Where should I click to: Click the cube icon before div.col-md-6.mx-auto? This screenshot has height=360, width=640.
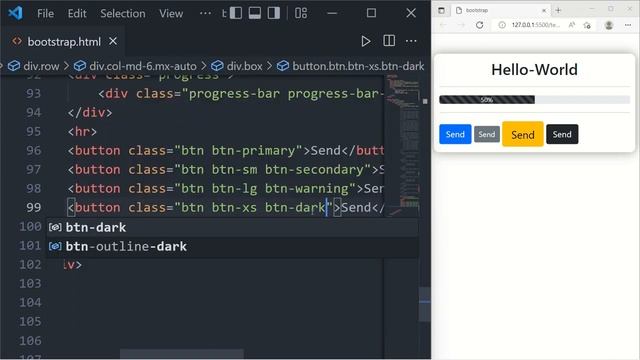(80, 66)
